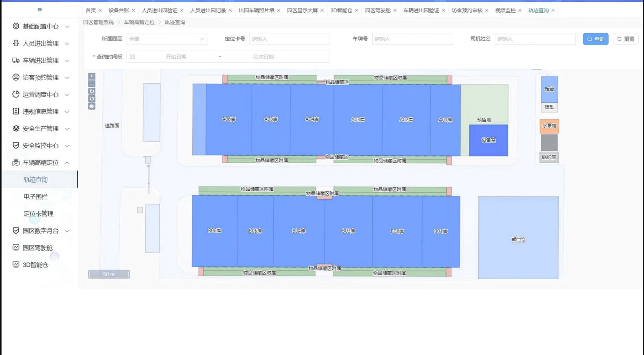This screenshot has width=644, height=355.
Task: Click the 车牌号 input field
Action: point(412,39)
